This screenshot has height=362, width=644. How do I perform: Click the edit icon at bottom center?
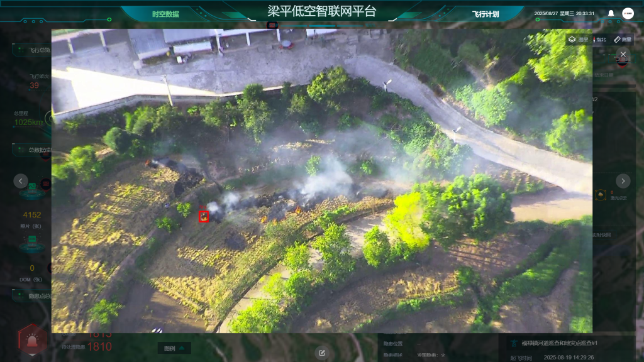(322, 353)
